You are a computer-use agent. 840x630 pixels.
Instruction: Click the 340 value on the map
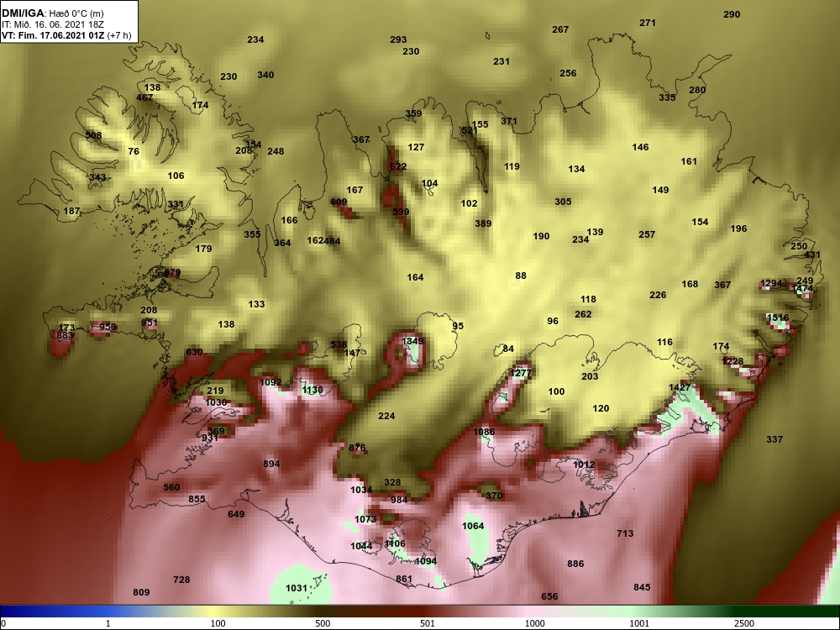click(265, 75)
